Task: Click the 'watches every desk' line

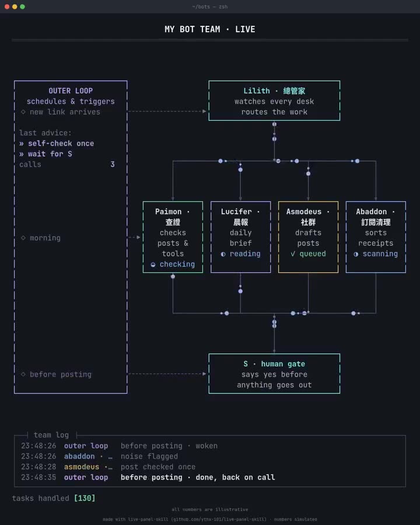Action: [274, 101]
